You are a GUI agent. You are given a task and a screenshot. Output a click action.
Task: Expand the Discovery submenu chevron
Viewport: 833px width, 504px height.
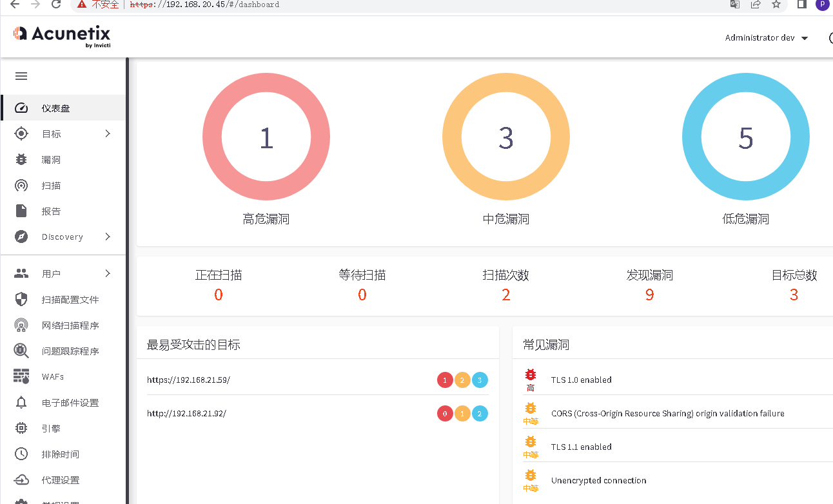[x=108, y=237]
